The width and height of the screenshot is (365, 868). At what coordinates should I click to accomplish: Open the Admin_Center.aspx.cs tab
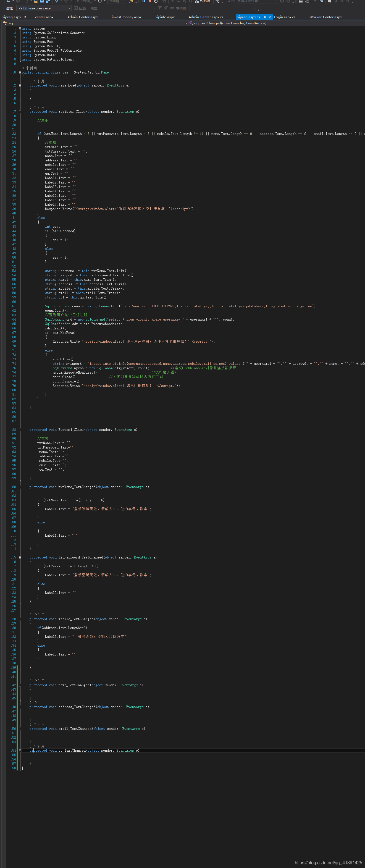(x=206, y=17)
